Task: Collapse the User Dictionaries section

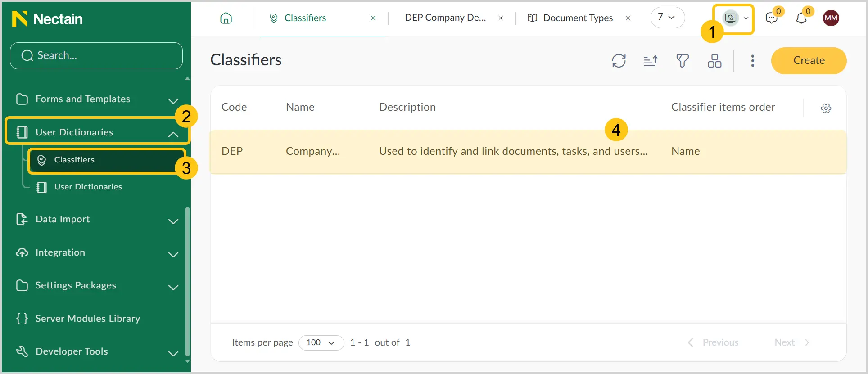Action: pyautogui.click(x=173, y=134)
